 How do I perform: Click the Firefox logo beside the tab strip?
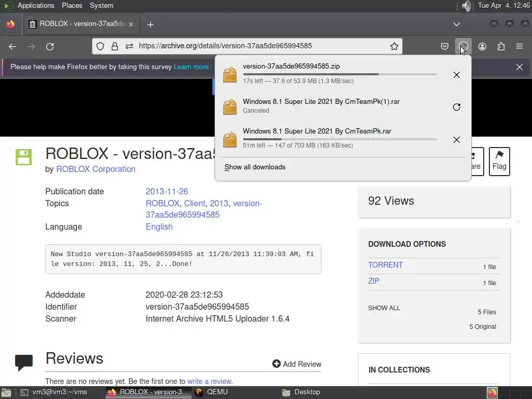tap(10, 24)
